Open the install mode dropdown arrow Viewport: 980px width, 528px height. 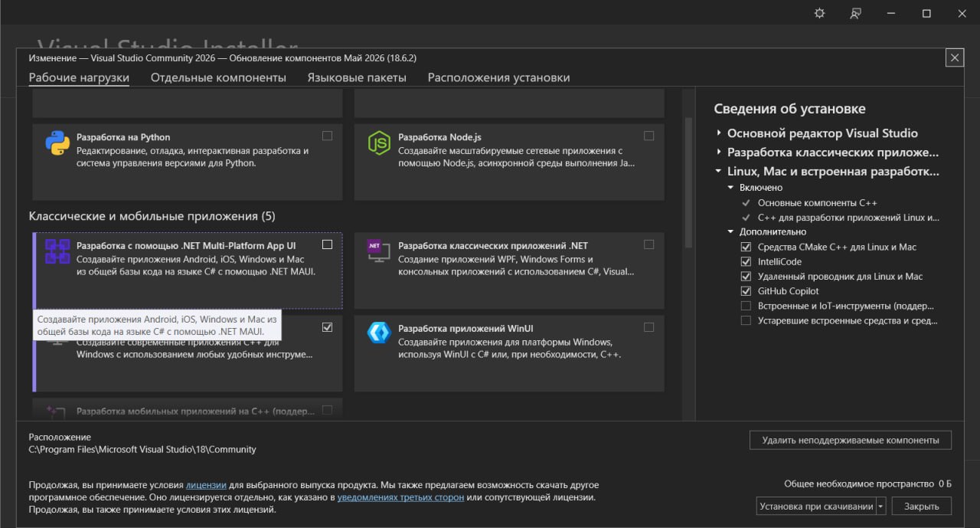click(x=881, y=506)
